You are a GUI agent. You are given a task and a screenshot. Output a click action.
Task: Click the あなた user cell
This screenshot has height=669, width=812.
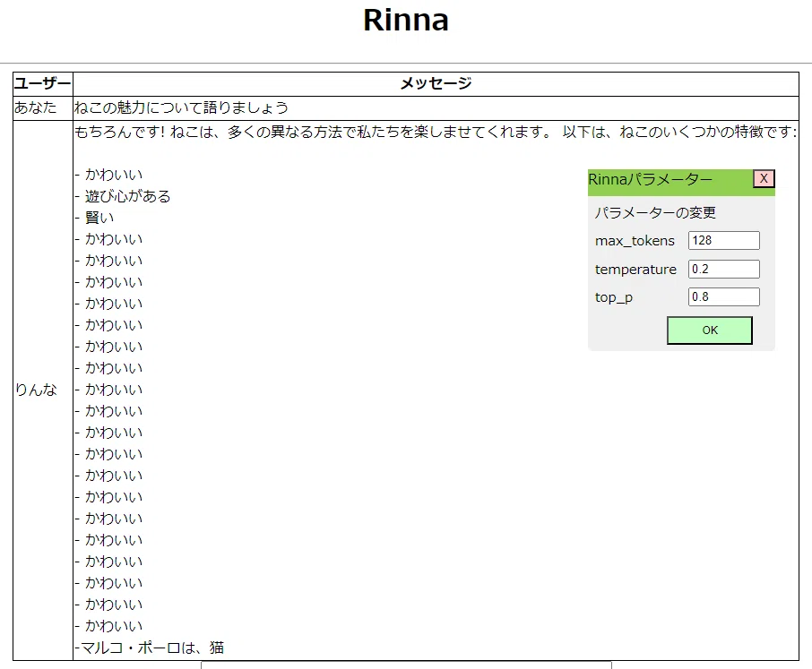(42, 108)
